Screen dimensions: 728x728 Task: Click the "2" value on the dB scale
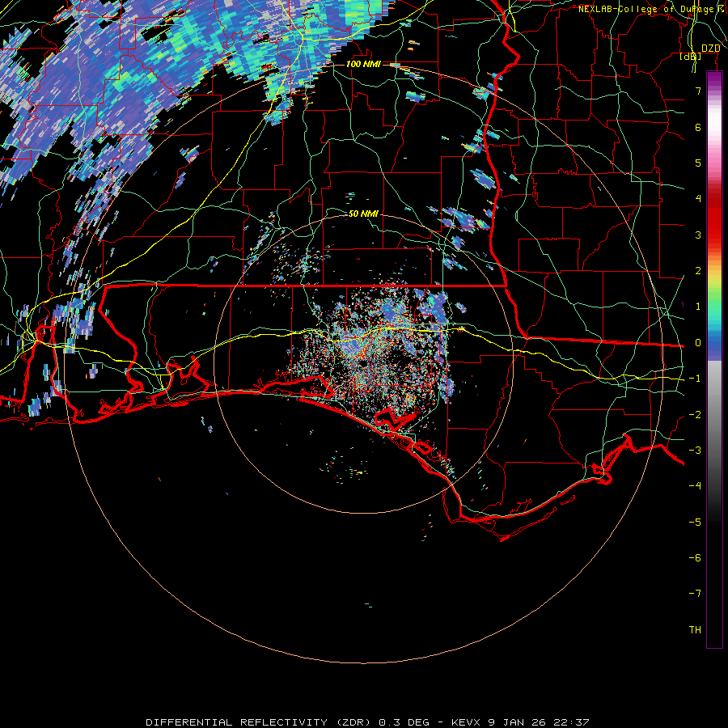[698, 271]
